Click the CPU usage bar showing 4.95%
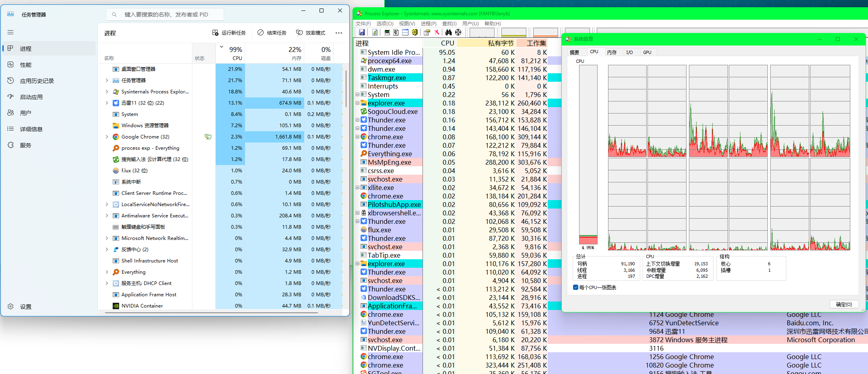Image resolution: width=868 pixels, height=374 pixels. click(x=588, y=155)
